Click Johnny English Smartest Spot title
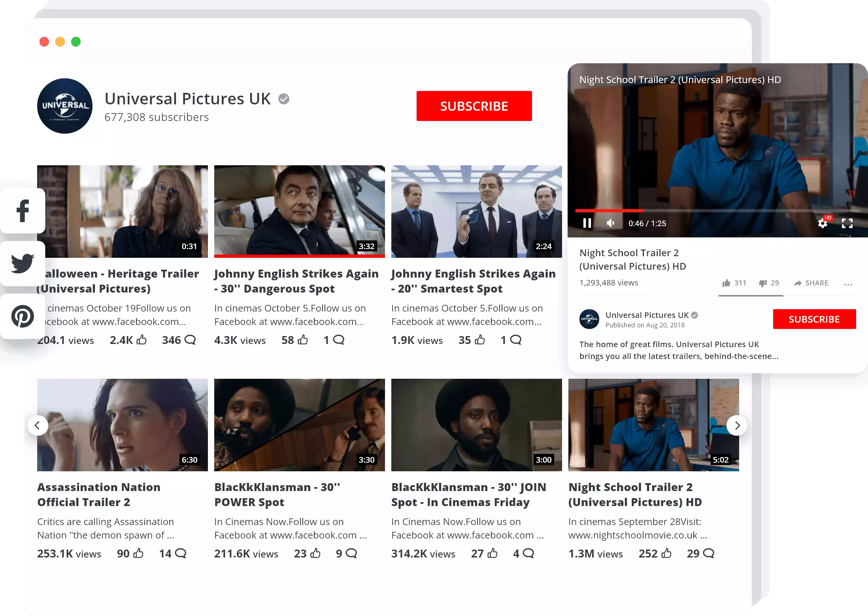 tap(474, 281)
